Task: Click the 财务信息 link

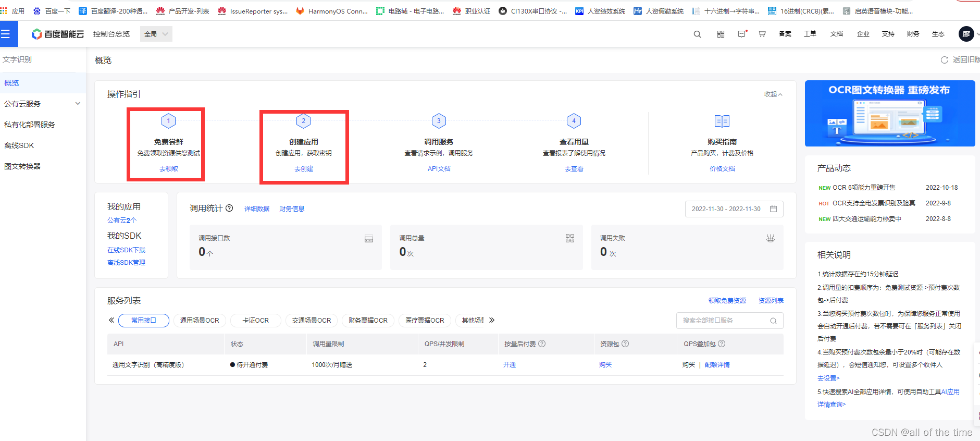Action: tap(292, 209)
